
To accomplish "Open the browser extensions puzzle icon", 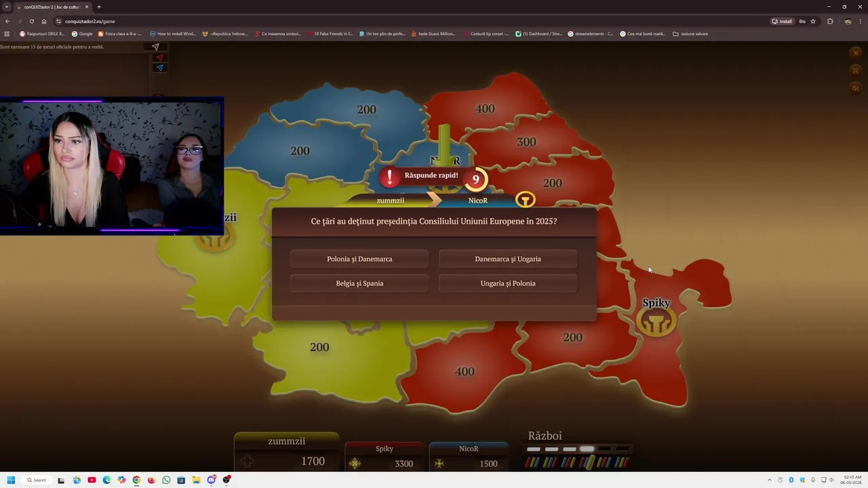I will [x=830, y=21].
